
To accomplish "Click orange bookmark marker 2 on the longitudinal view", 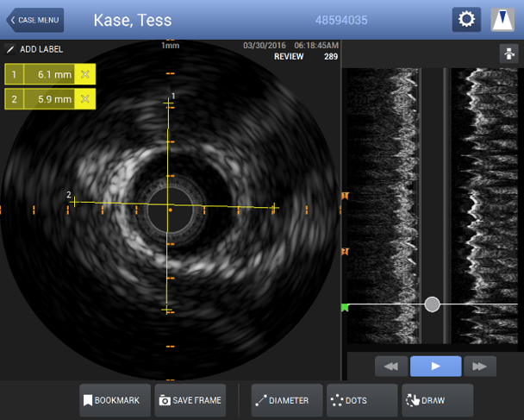I will click(x=345, y=252).
